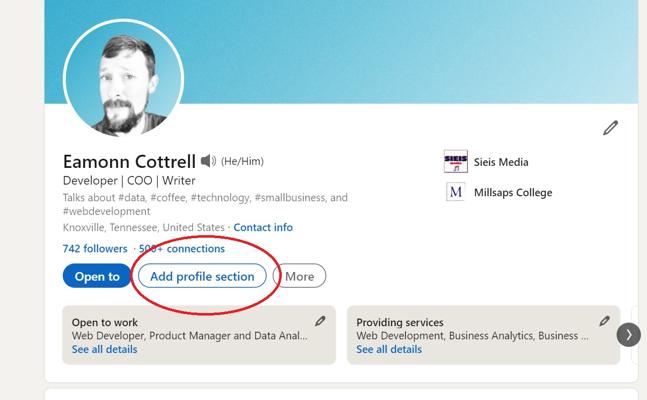This screenshot has height=400, width=647.
Task: Click the Sieis Media text label
Action: click(501, 162)
